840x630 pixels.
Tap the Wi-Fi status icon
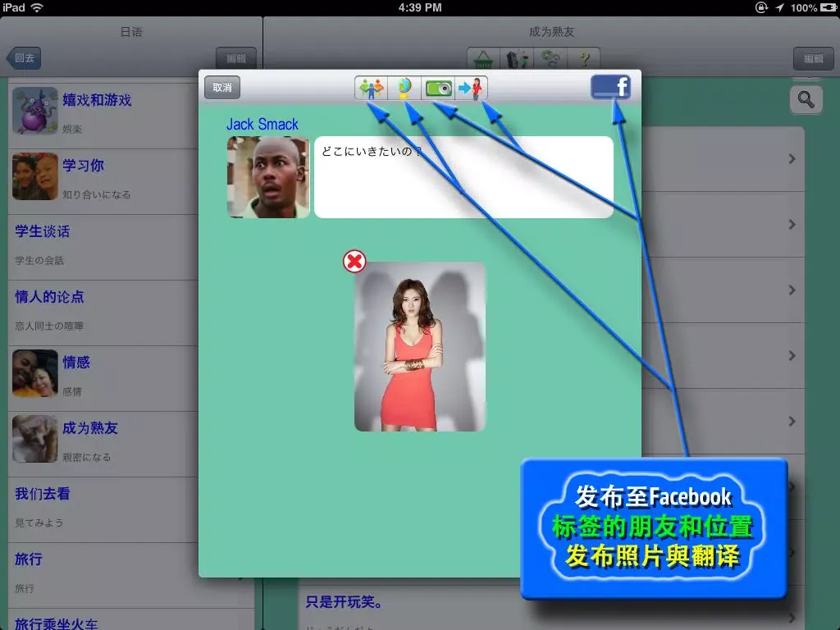pyautogui.click(x=36, y=7)
